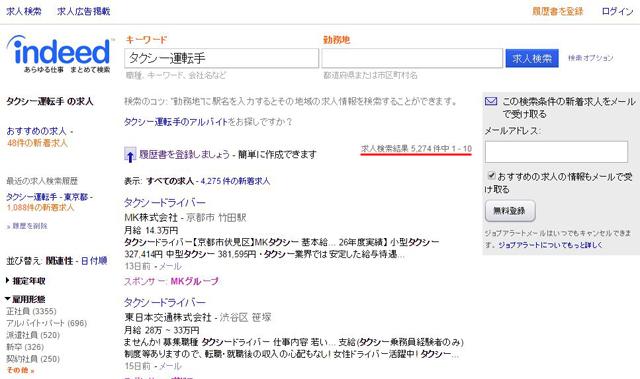640x379 pixels.
Task: Click メール link under MK株式会社 listing
Action: coord(170,266)
